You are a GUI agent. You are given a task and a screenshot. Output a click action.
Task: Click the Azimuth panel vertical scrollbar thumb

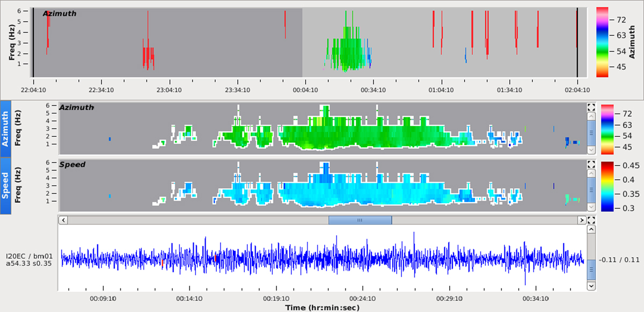click(x=591, y=133)
